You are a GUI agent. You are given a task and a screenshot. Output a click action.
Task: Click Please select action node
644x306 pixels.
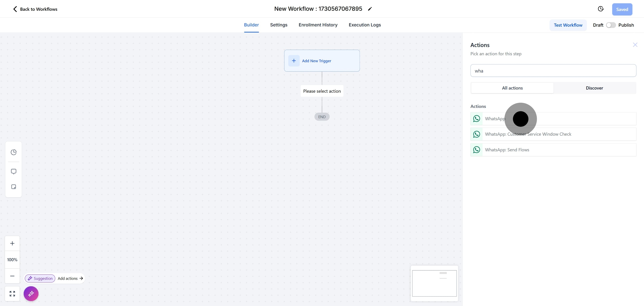(322, 91)
